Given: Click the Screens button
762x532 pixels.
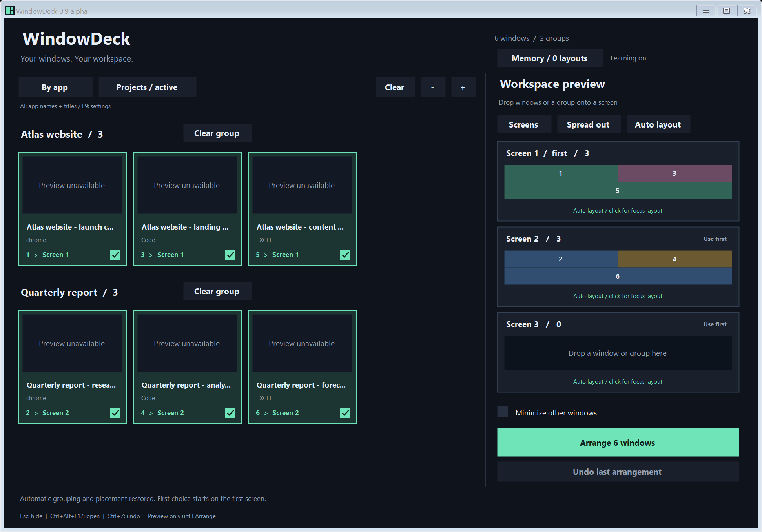Looking at the screenshot, I should click(524, 124).
